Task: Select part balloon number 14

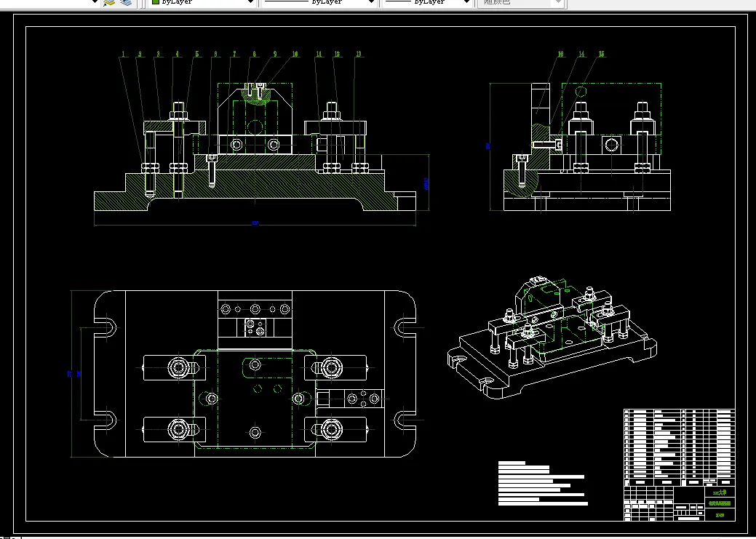Action: pyautogui.click(x=581, y=54)
